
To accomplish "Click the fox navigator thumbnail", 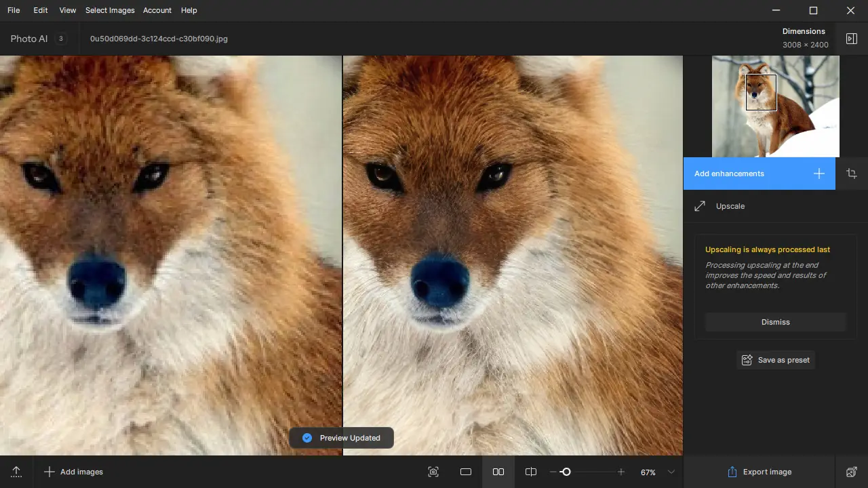I will [x=775, y=106].
